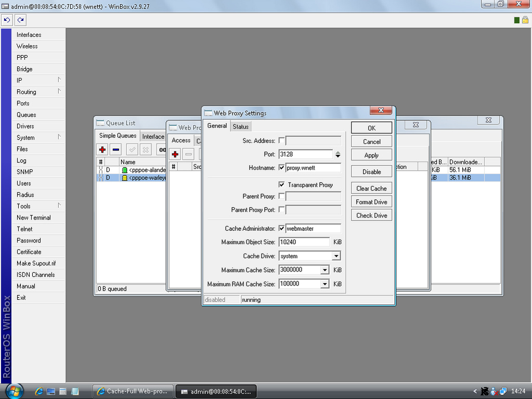The image size is (532, 399).
Task: Remove selected queue with blue minus
Action: click(x=115, y=149)
